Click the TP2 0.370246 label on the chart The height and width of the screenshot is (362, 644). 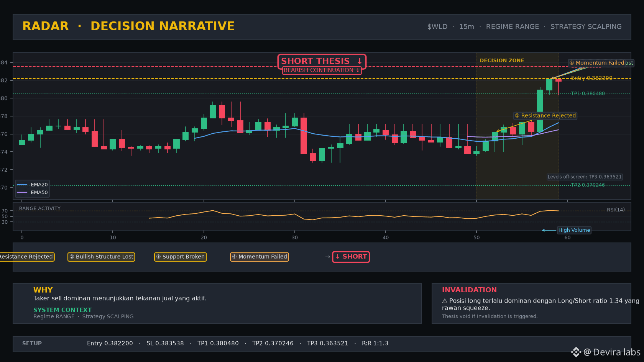click(x=588, y=185)
